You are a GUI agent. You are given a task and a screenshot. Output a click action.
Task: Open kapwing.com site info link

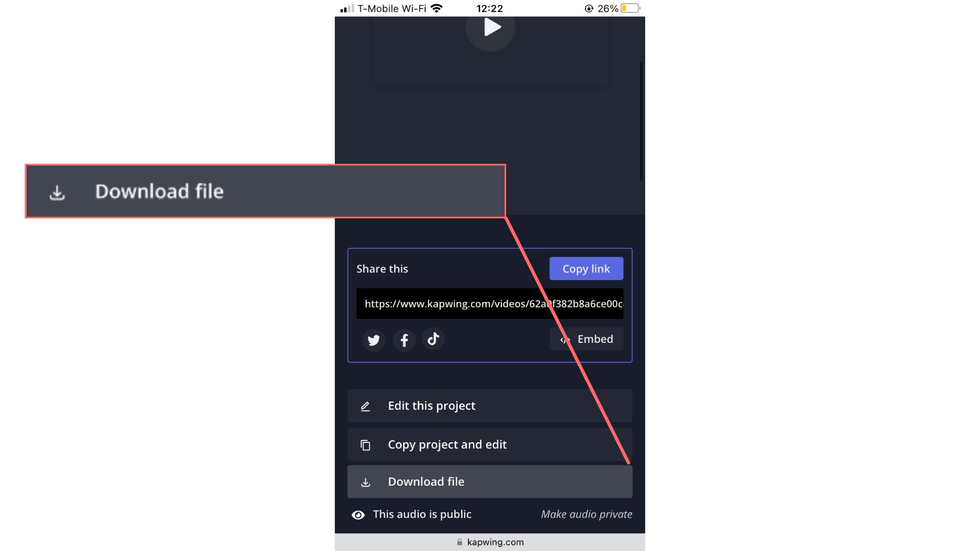pos(489,542)
